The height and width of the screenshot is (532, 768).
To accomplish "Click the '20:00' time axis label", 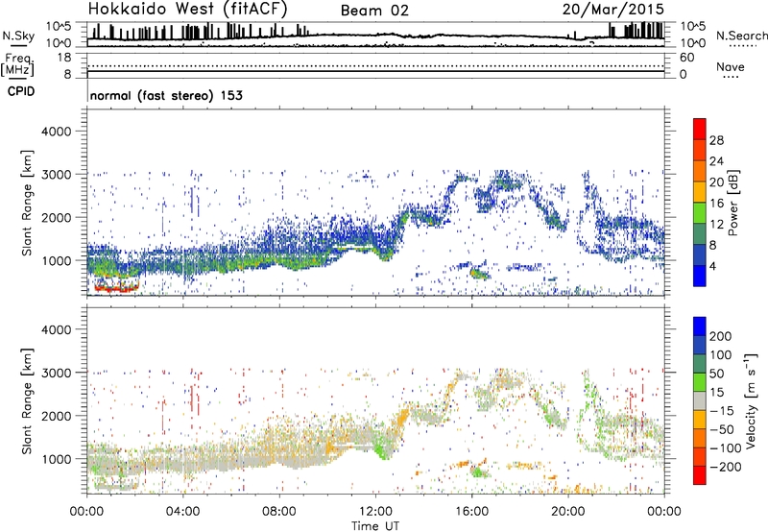I will tap(568, 512).
